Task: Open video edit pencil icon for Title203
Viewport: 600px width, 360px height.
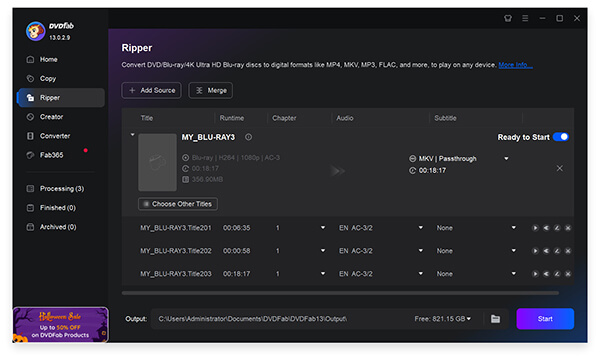Action: [557, 274]
